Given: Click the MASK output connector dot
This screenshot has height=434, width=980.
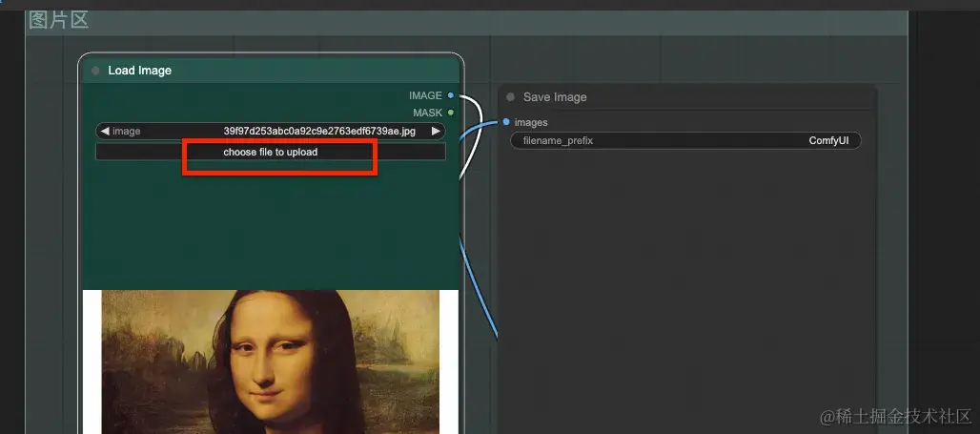Looking at the screenshot, I should coord(451,113).
